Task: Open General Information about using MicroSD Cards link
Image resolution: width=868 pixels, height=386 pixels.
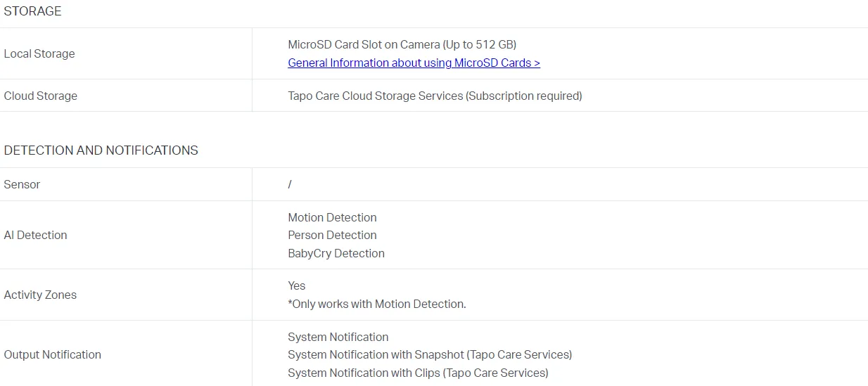Action: click(x=414, y=63)
